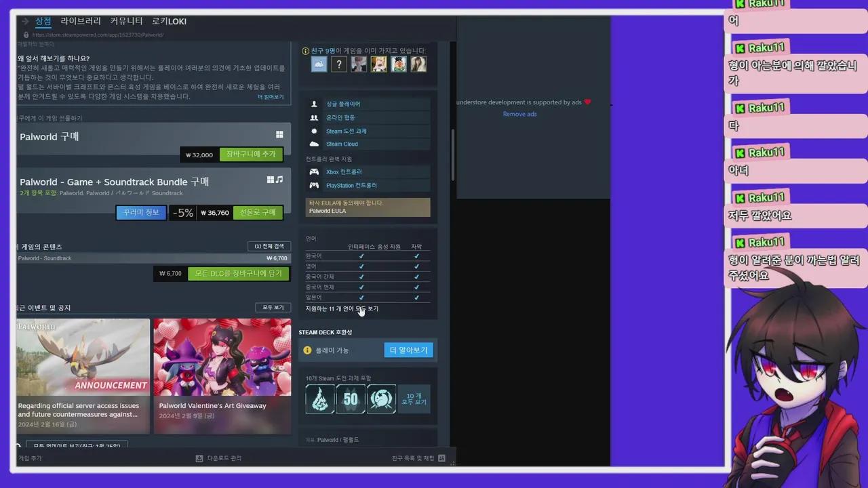The width and height of the screenshot is (868, 488).
Task: Click the music note icon on Soundtrack Bundle
Action: point(279,180)
